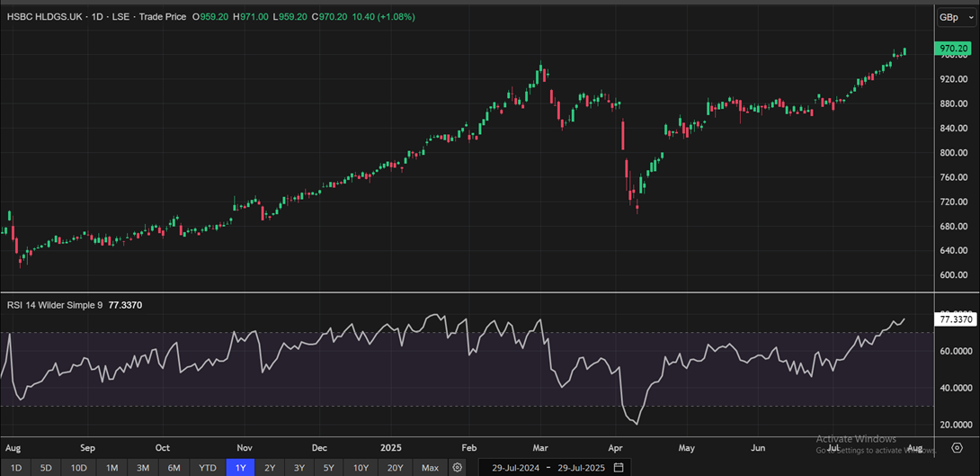Show the Max time range
Screen dimensions: 980x476
pos(430,468)
